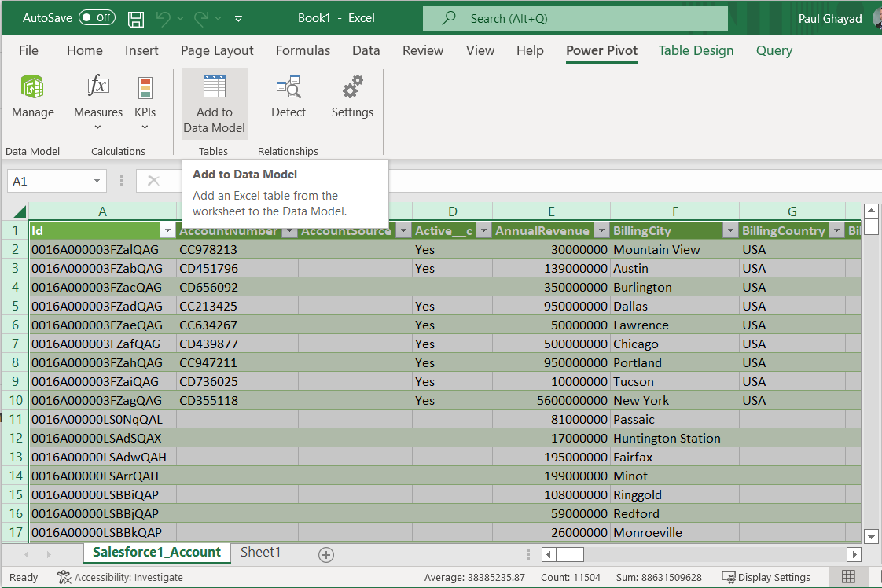
Task: Open the Table Design tab
Action: (696, 50)
